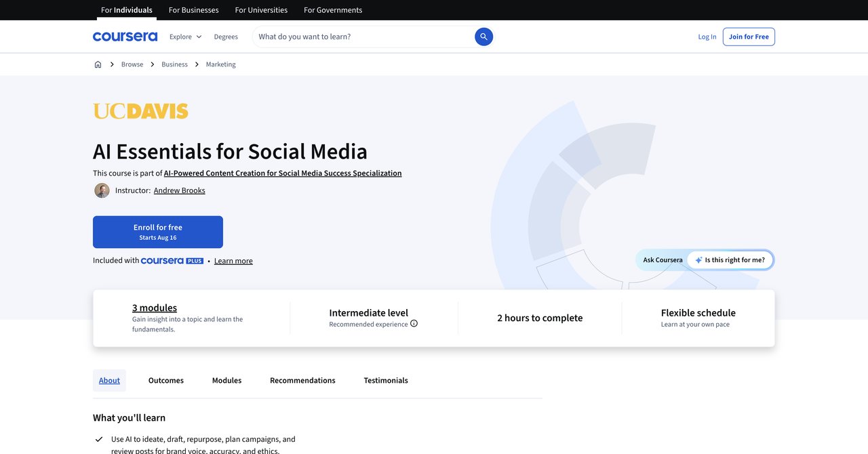Open the AI-Powered Content Creation Specialization link
This screenshot has height=454, width=868.
point(283,173)
